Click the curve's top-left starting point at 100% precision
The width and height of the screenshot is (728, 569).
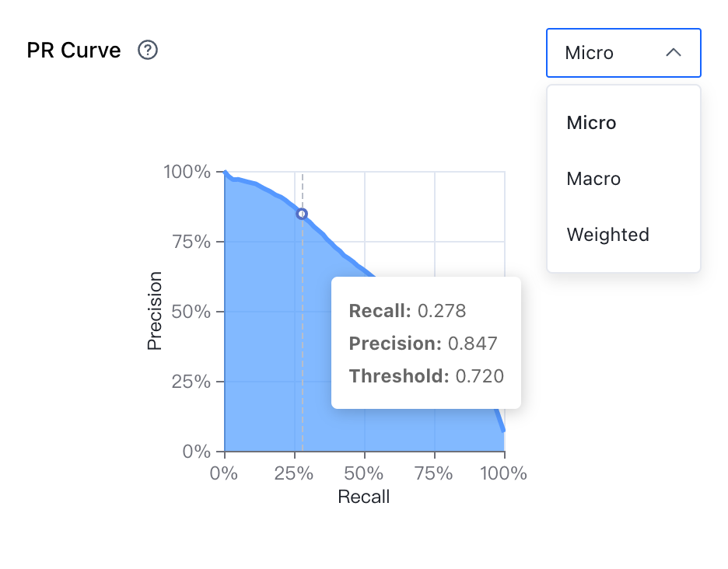point(226,173)
